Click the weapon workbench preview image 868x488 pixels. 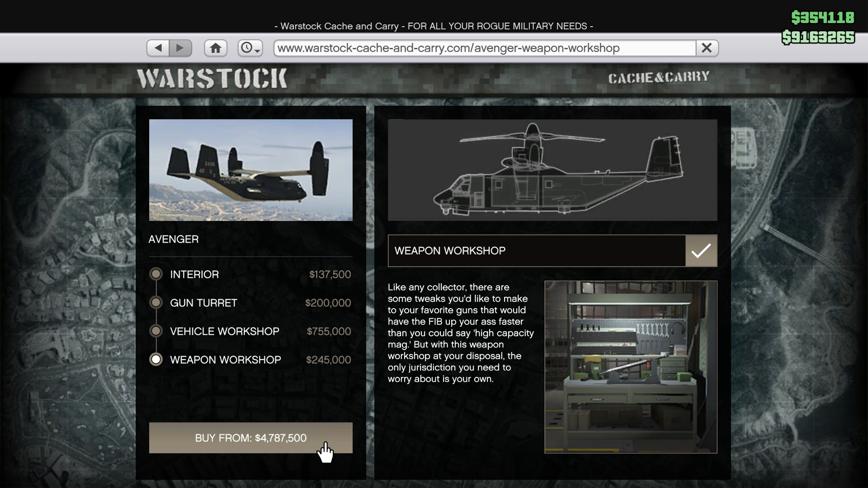click(x=631, y=366)
